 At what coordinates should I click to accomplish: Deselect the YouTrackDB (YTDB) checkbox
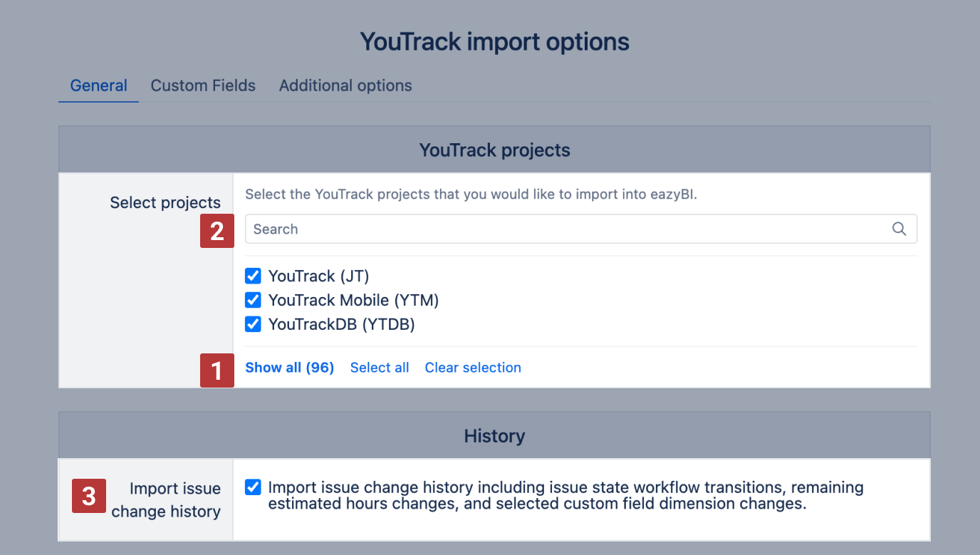(x=253, y=324)
